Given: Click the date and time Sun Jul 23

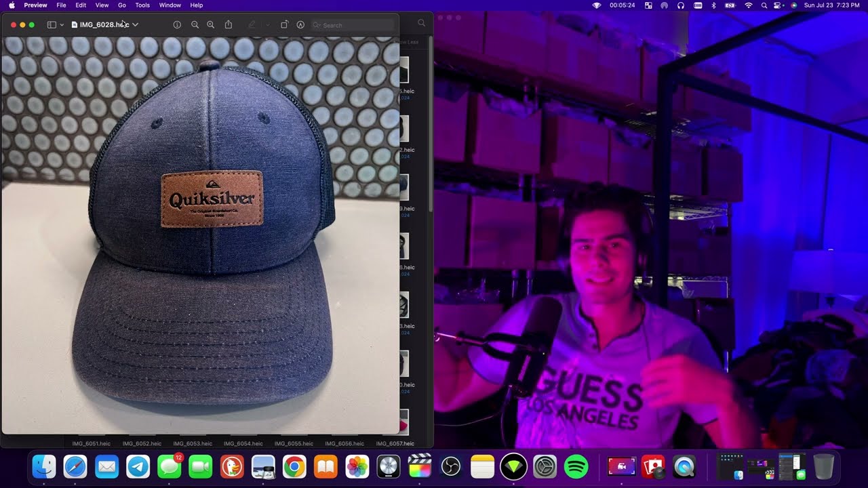Looking at the screenshot, I should (831, 5).
